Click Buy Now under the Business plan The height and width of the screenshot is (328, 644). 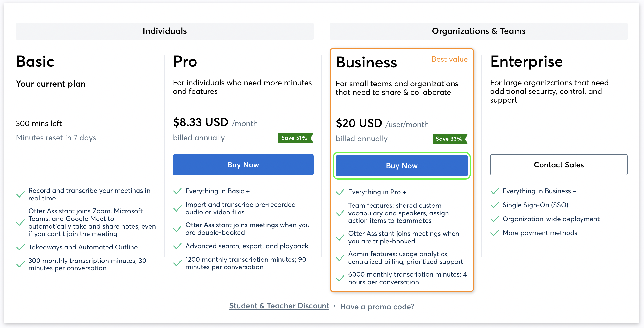coord(402,165)
